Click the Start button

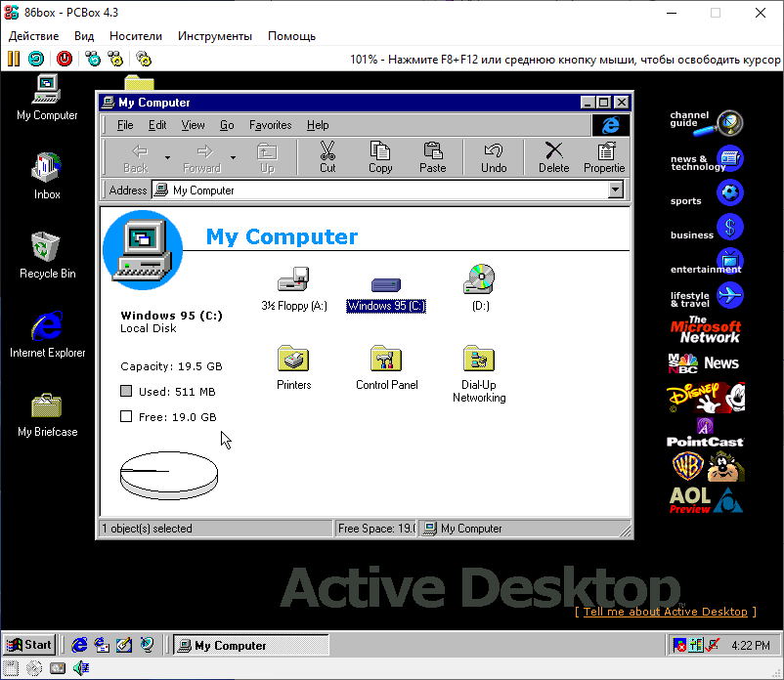29,645
